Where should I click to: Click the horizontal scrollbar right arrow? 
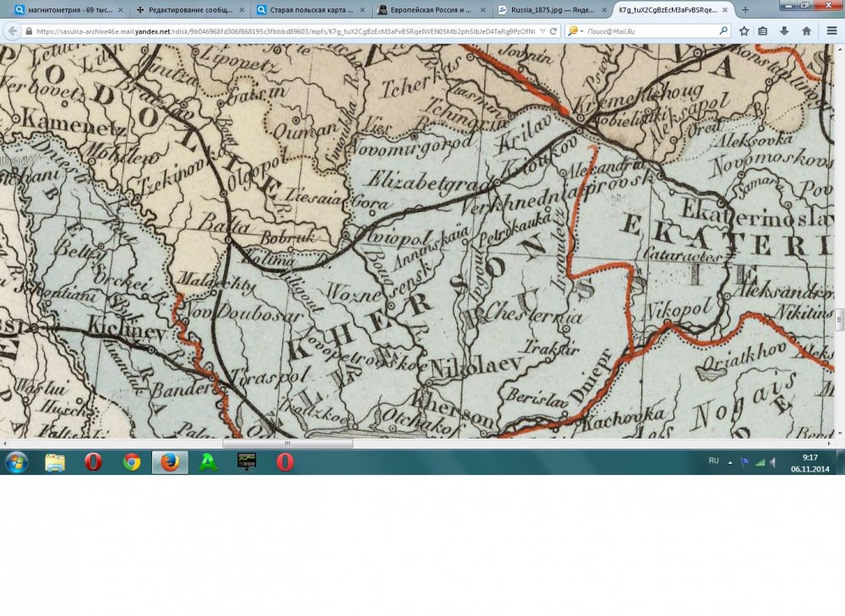point(829,444)
